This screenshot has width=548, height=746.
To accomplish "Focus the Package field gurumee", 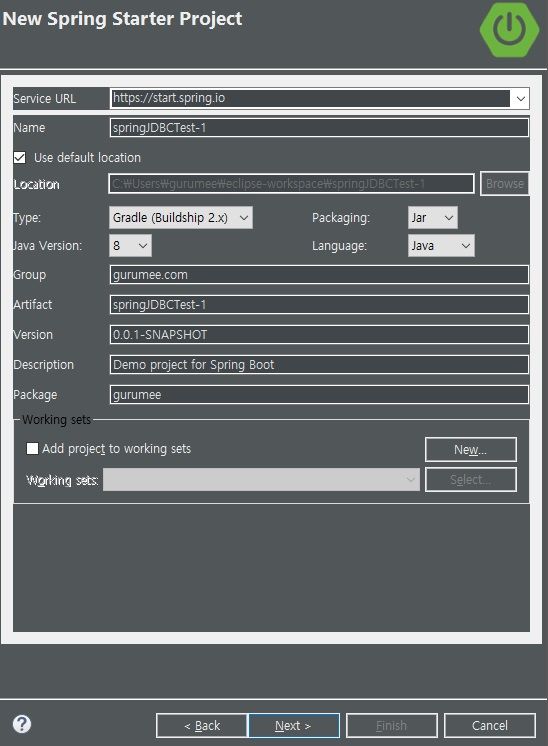I will 319,394.
